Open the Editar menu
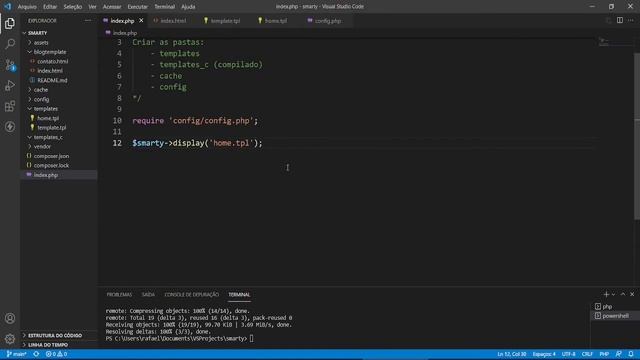Viewport: 640px width, 360px height. point(50,7)
